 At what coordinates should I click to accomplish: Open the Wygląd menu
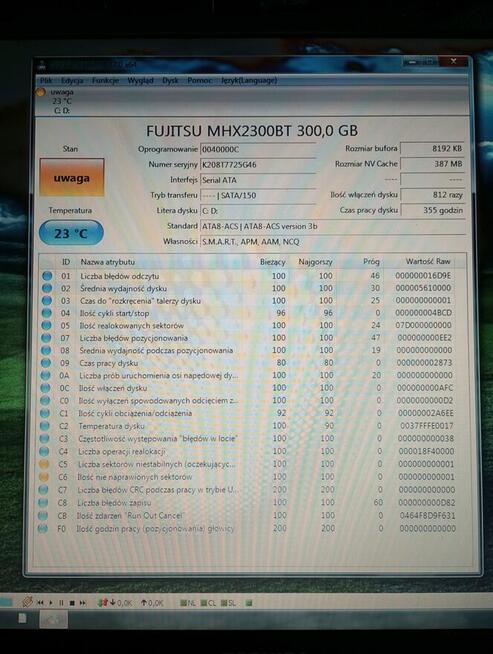click(x=140, y=80)
